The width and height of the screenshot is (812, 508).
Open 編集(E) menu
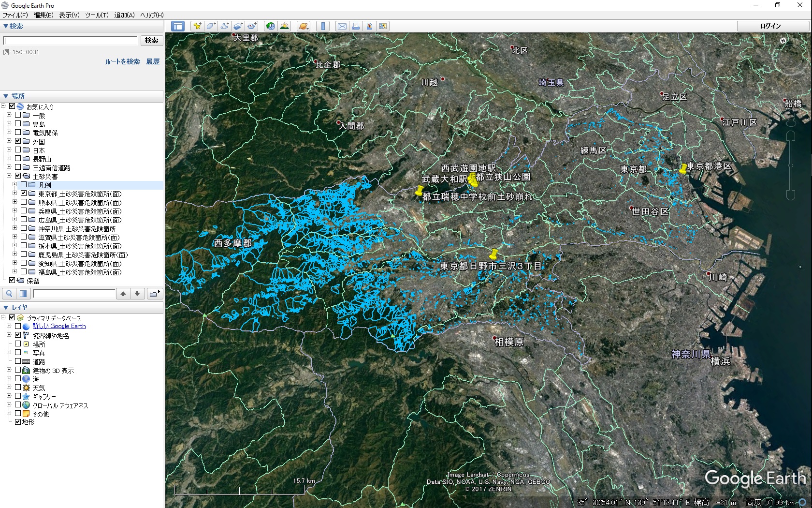point(43,15)
